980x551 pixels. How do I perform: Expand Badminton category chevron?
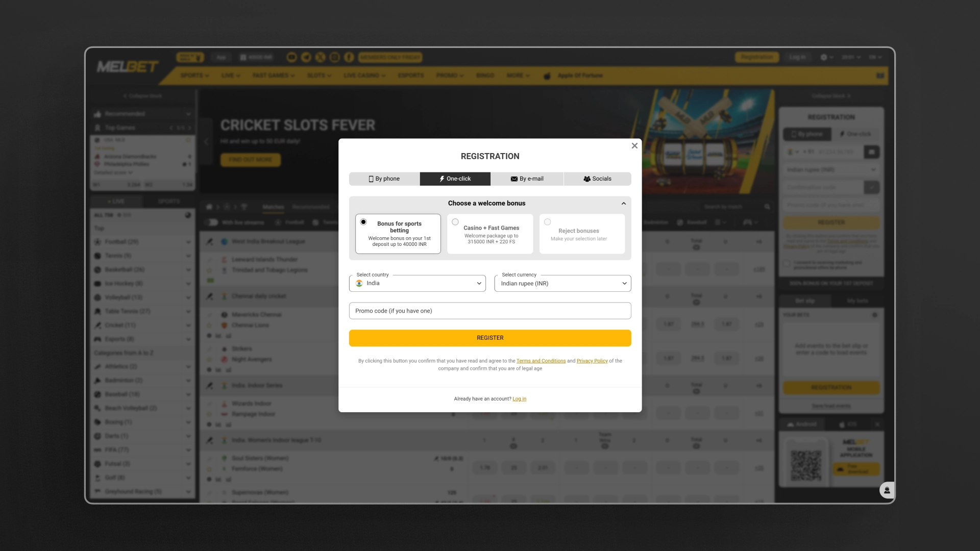point(188,381)
